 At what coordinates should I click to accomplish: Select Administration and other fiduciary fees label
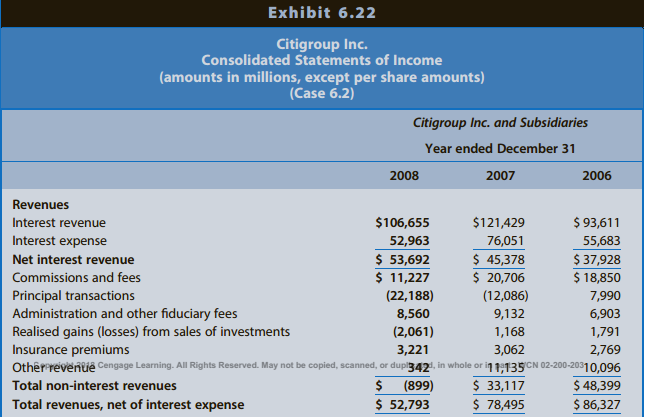tap(124, 314)
